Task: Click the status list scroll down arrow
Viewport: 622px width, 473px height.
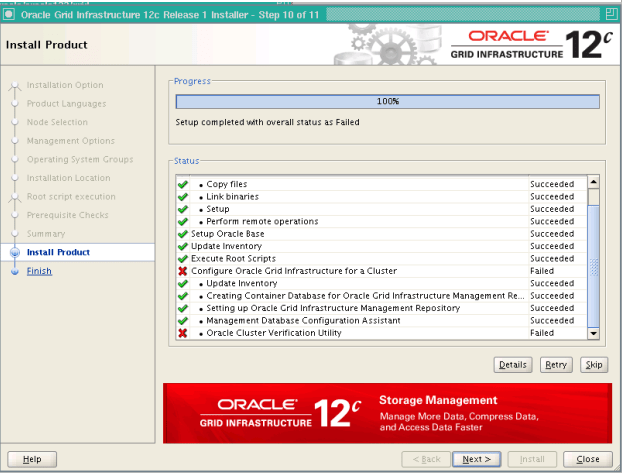Action: pos(593,333)
